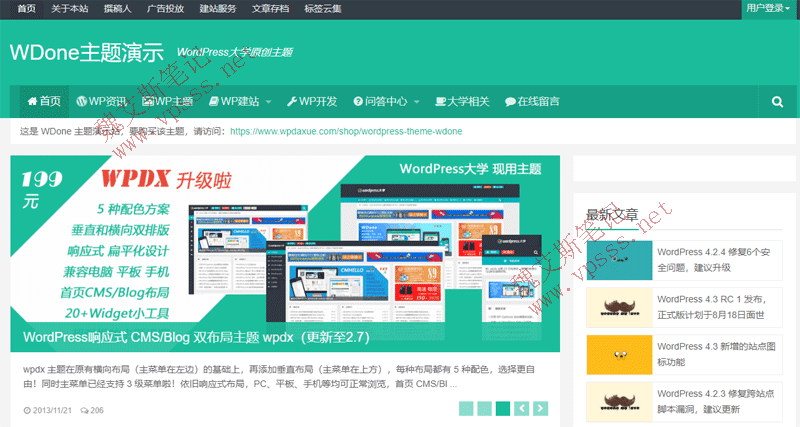The width and height of the screenshot is (800, 427).
Task: Expand the 用户登录 dropdown
Action: coord(768,8)
